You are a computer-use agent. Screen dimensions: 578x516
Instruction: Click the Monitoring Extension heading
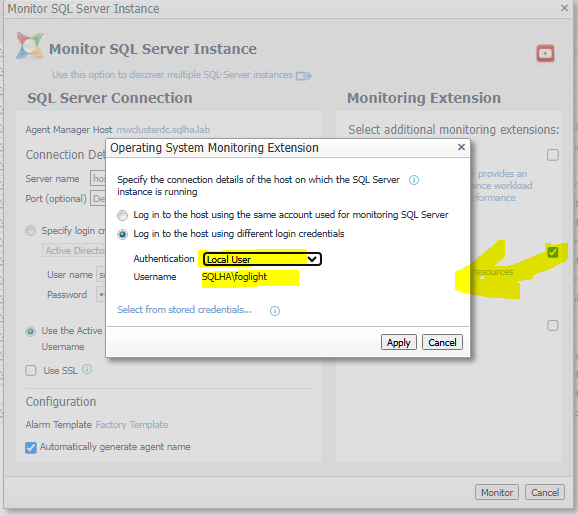tap(424, 98)
